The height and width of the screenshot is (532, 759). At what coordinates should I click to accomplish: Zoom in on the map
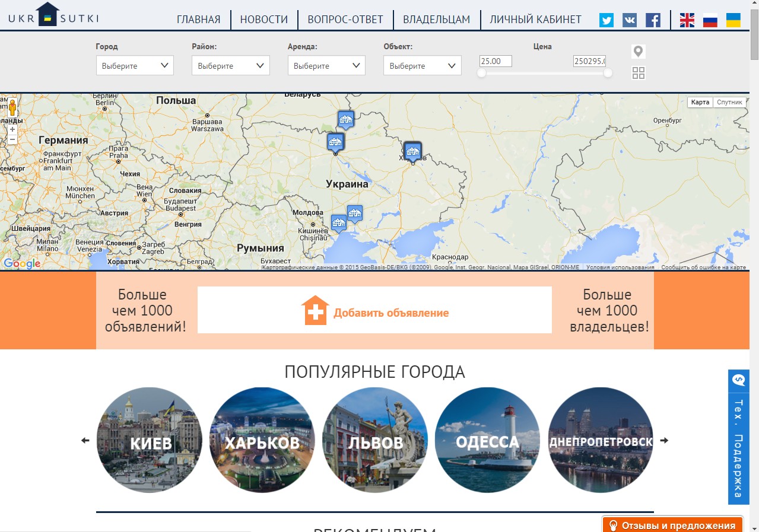(12, 129)
